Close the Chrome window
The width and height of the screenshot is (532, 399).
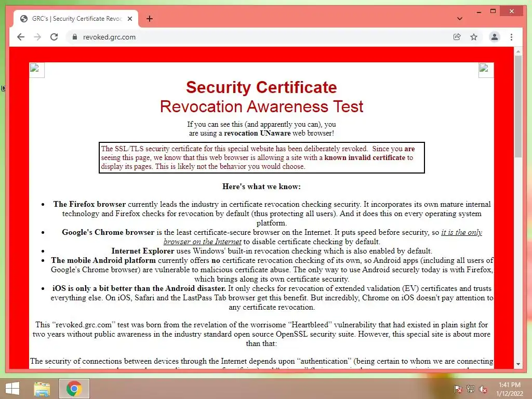[512, 11]
